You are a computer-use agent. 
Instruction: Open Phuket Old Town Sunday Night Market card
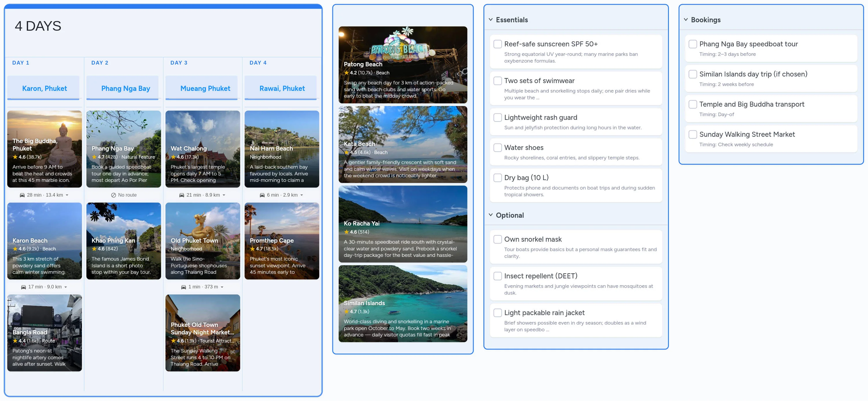pyautogui.click(x=203, y=333)
